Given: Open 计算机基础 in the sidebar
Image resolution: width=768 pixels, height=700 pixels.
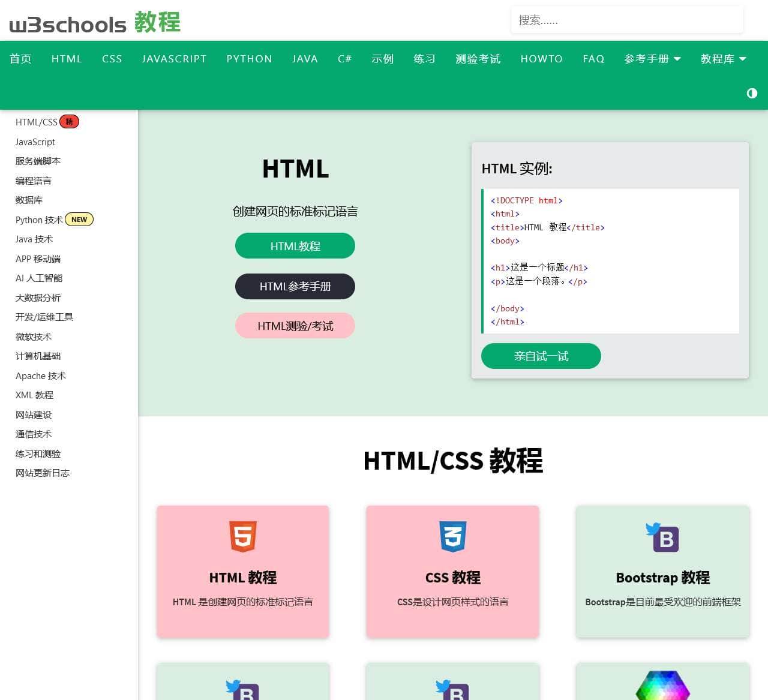Looking at the screenshot, I should [x=38, y=356].
